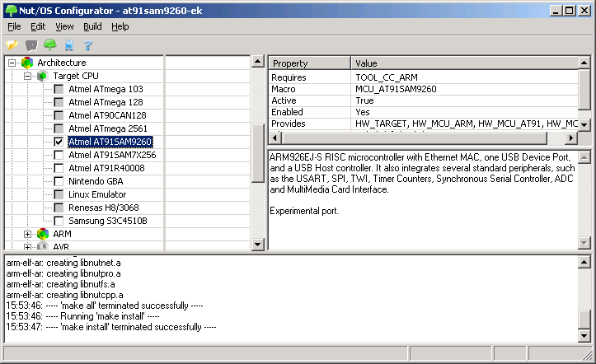Click tree panel scroll down arrow
The image size is (596, 364).
click(x=258, y=244)
